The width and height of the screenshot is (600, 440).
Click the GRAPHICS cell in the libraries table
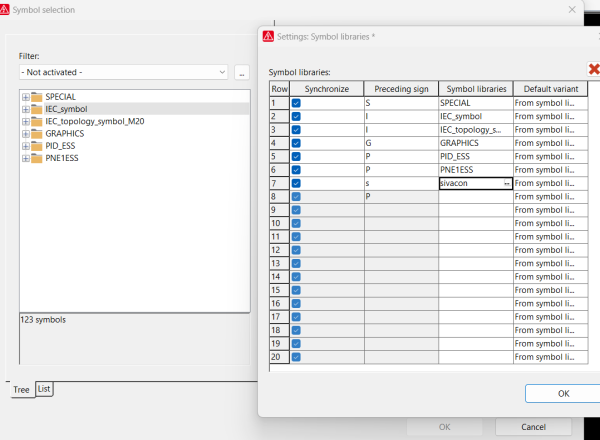point(476,143)
